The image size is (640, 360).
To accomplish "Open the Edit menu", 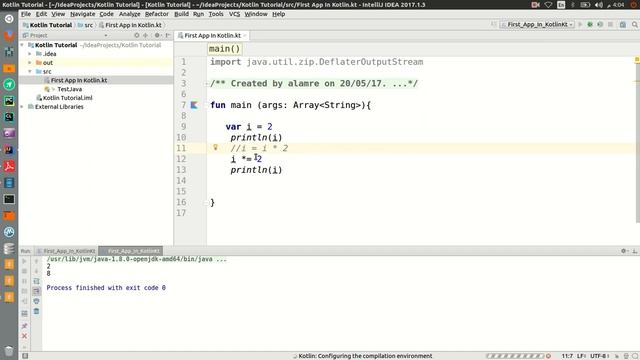I will point(41,14).
